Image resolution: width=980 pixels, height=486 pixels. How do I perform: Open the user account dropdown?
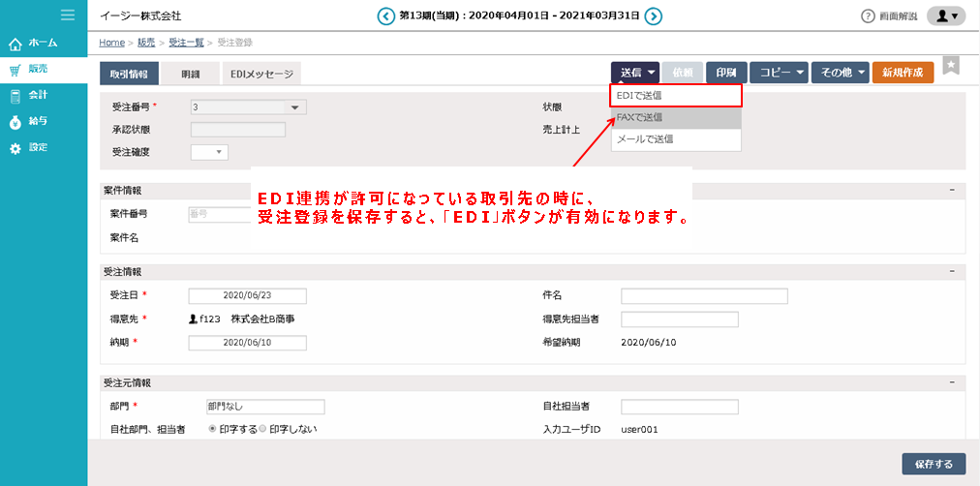(x=945, y=16)
